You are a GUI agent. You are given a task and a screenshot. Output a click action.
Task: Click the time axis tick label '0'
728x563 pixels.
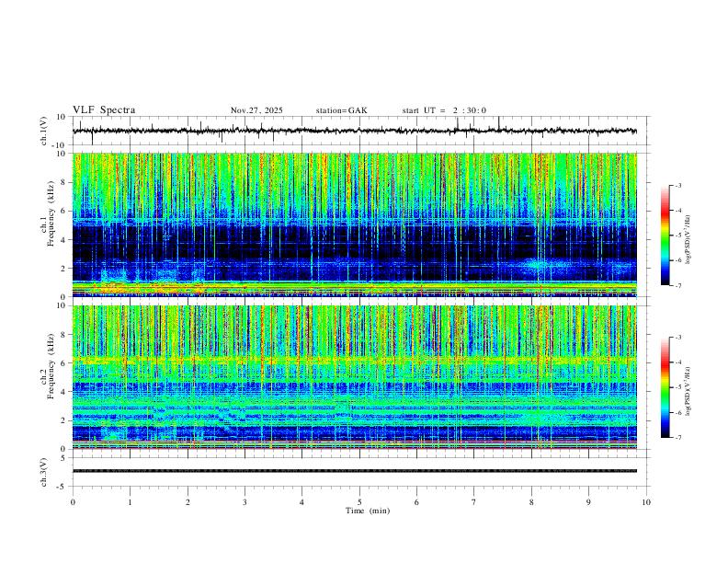click(73, 502)
